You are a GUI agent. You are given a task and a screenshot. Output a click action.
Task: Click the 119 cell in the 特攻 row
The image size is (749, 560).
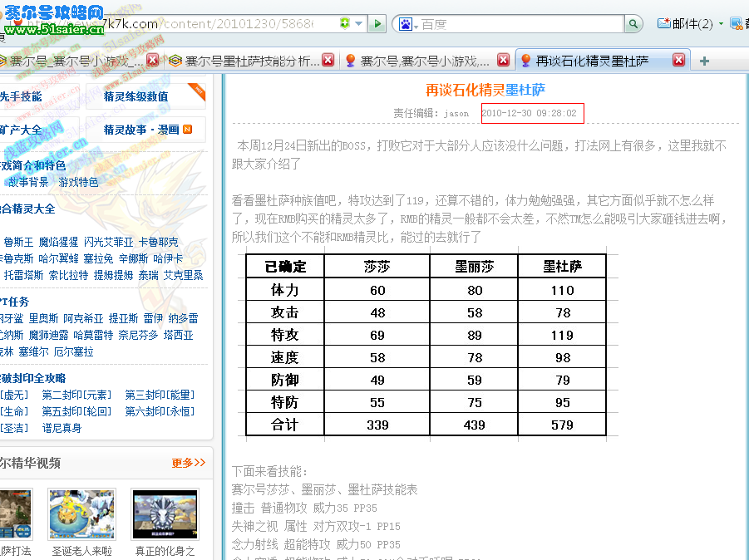coord(562,335)
